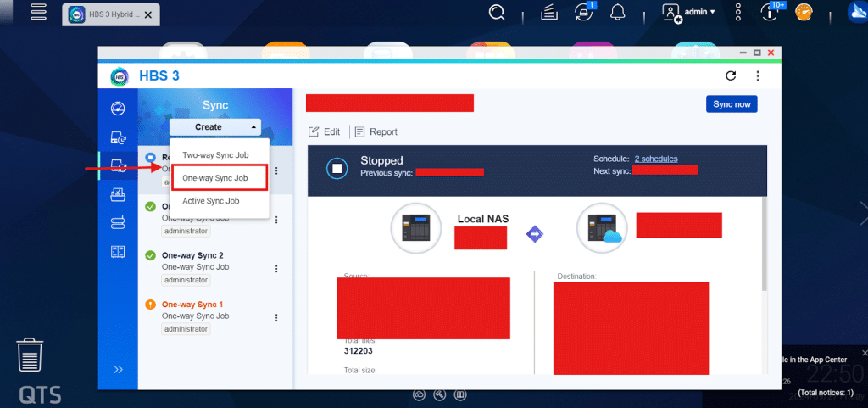Click the Total size label
Image resolution: width=868 pixels, height=408 pixels.
[360, 370]
